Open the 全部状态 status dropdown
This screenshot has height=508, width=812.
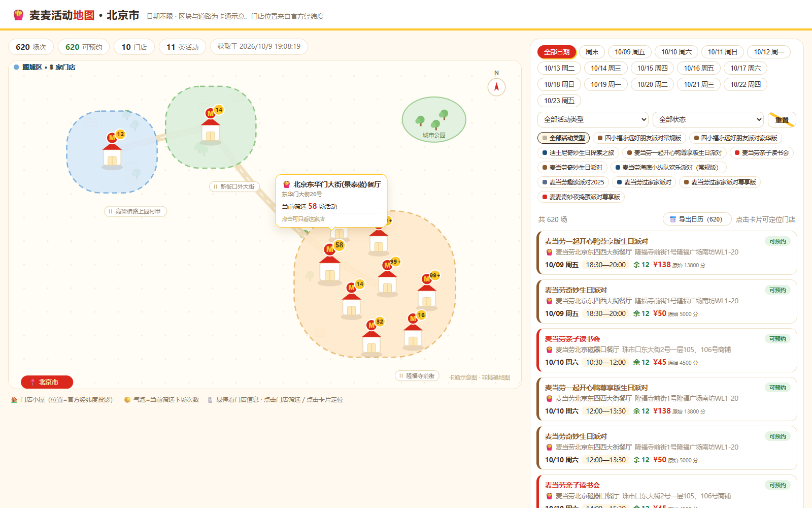(x=708, y=119)
